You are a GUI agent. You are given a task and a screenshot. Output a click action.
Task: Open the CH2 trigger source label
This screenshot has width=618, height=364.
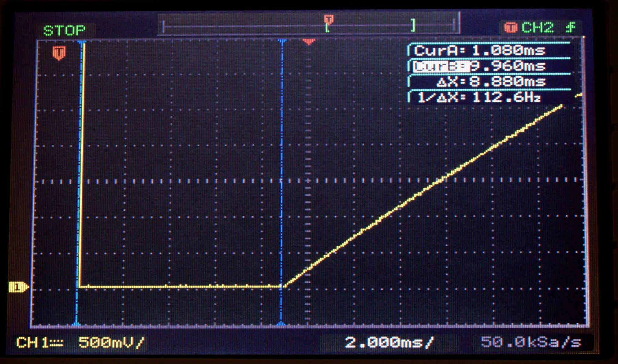coord(538,28)
